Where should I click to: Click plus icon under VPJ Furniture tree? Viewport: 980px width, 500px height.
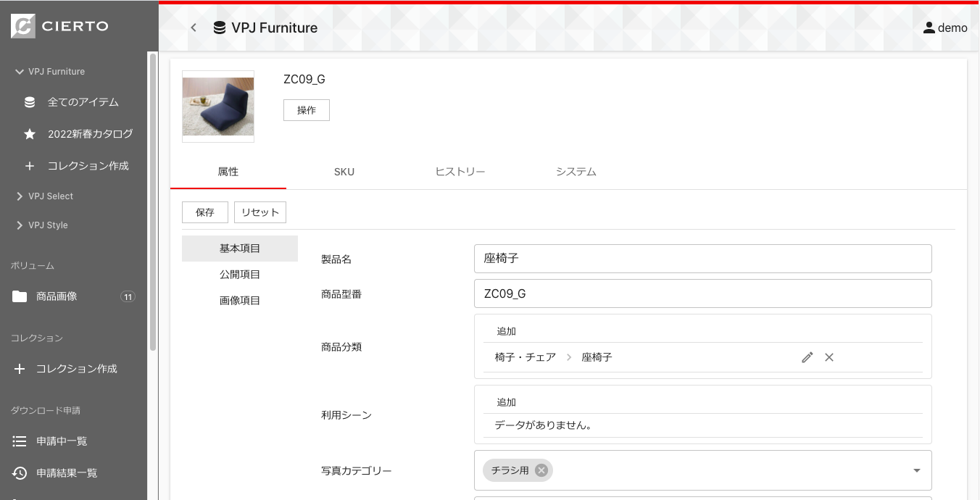(30, 166)
